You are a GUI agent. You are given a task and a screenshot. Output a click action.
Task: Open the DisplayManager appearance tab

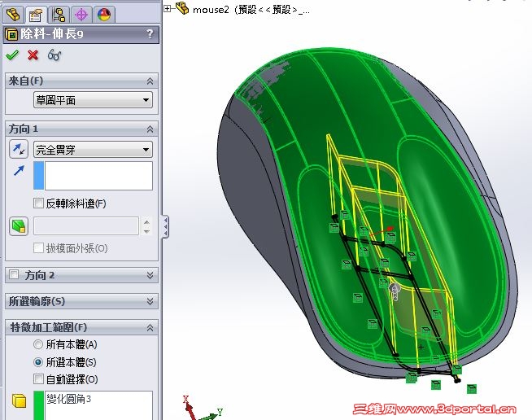click(104, 15)
